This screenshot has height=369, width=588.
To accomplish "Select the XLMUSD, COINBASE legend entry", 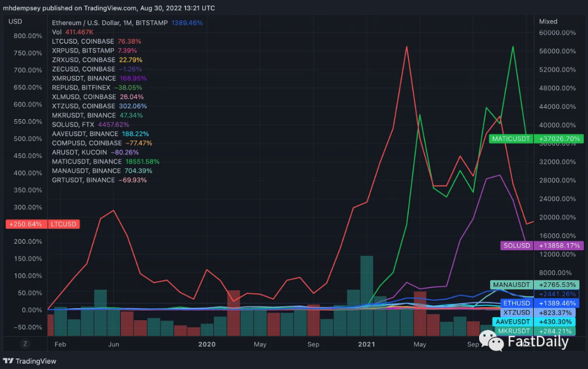I will [97, 97].
